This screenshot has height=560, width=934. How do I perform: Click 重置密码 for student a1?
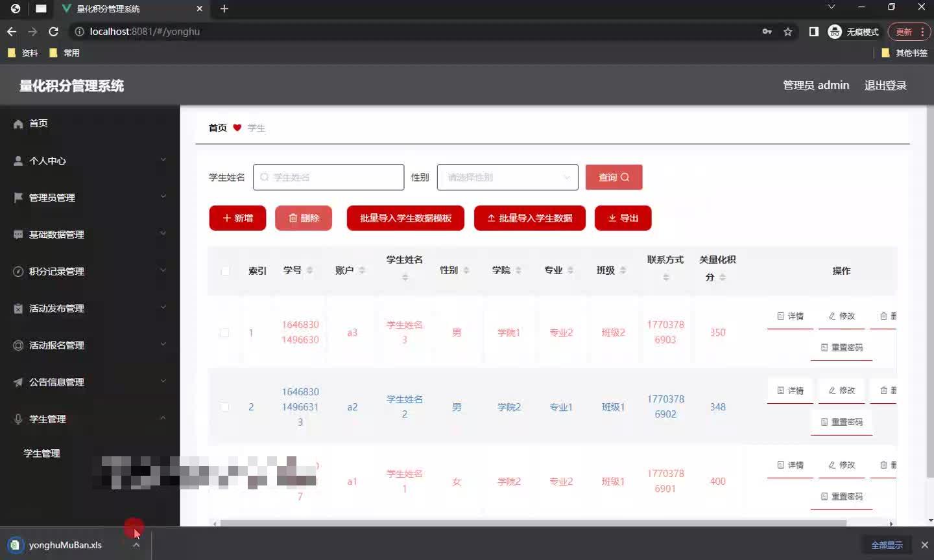[841, 496]
